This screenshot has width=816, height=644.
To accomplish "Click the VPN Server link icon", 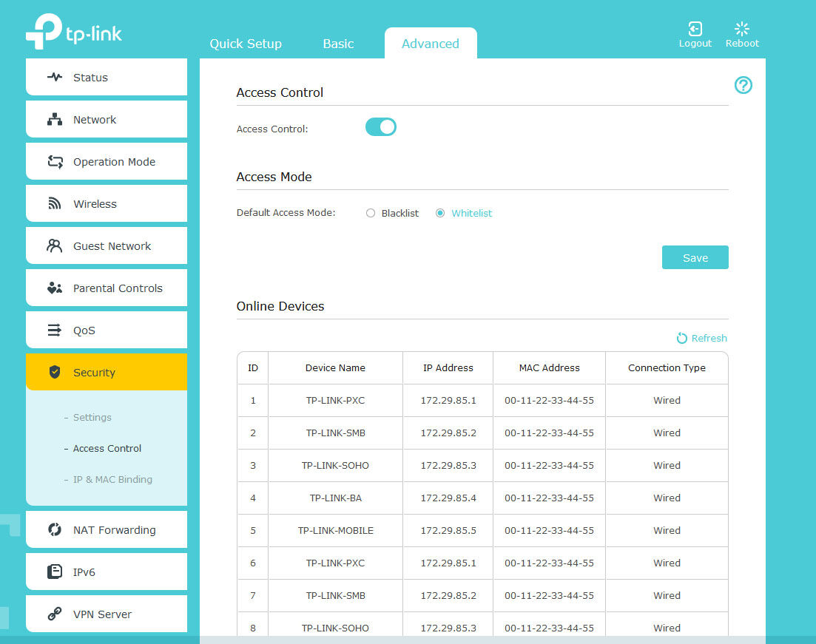I will click(55, 614).
